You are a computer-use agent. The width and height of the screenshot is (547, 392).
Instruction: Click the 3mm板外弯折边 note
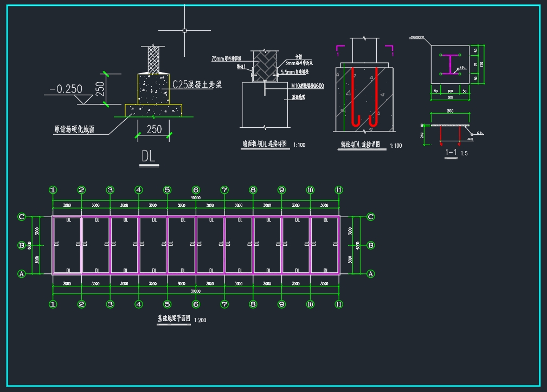[299, 63]
